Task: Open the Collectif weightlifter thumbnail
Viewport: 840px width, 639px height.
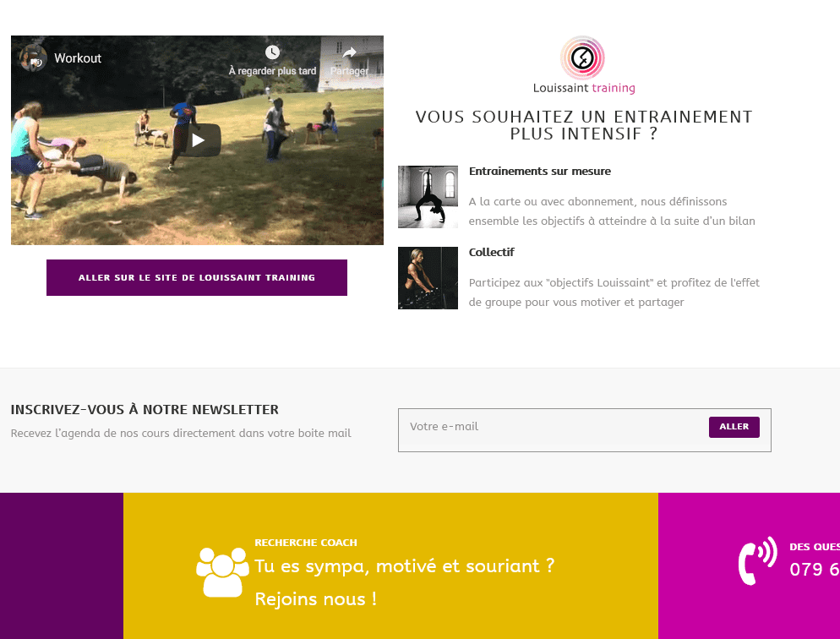Action: (x=428, y=278)
